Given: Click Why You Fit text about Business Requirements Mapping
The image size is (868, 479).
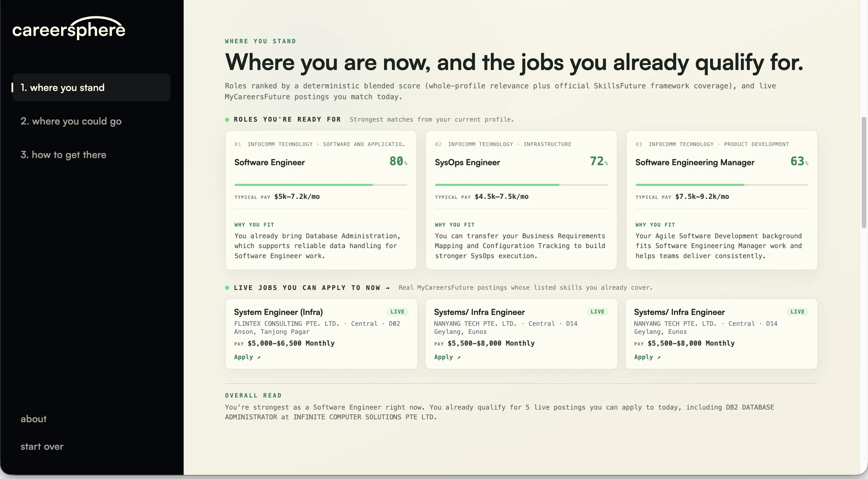Looking at the screenshot, I should (x=520, y=246).
